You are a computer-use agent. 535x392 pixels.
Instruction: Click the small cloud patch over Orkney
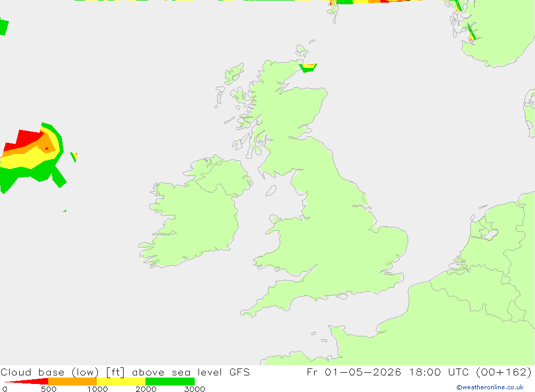pyautogui.click(x=308, y=67)
